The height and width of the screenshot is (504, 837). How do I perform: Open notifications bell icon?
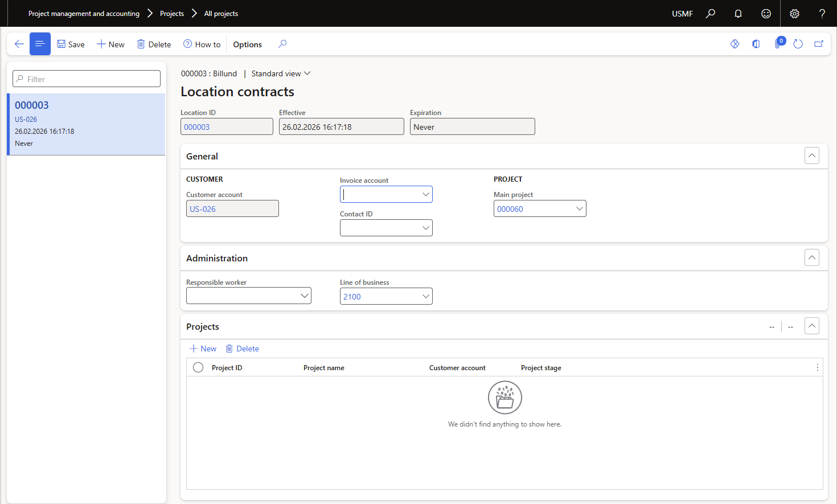pyautogui.click(x=738, y=14)
